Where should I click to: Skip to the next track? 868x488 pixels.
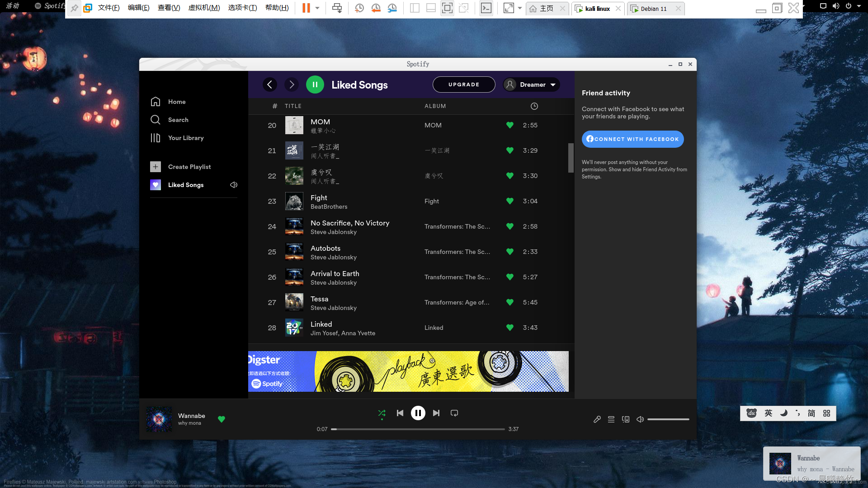[436, 413]
